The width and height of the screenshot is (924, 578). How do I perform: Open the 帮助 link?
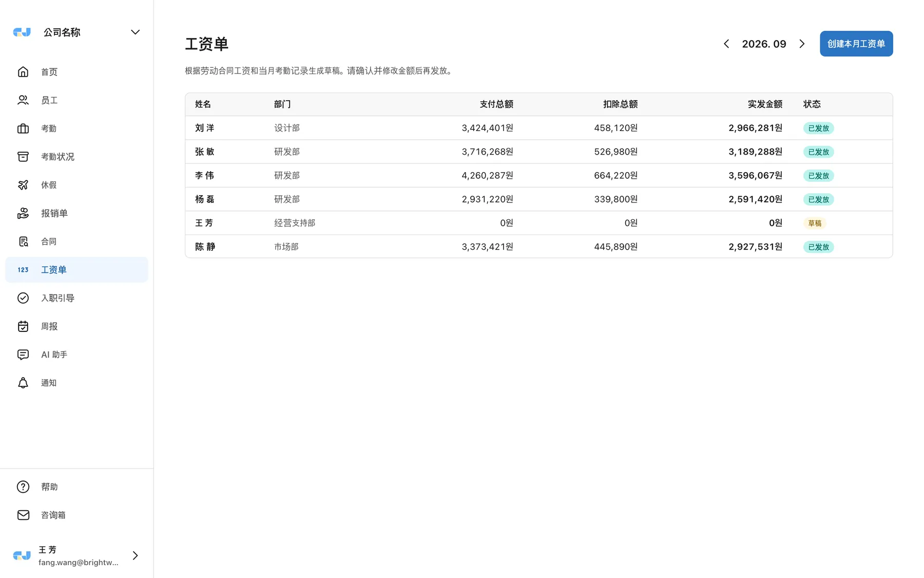click(x=76, y=487)
